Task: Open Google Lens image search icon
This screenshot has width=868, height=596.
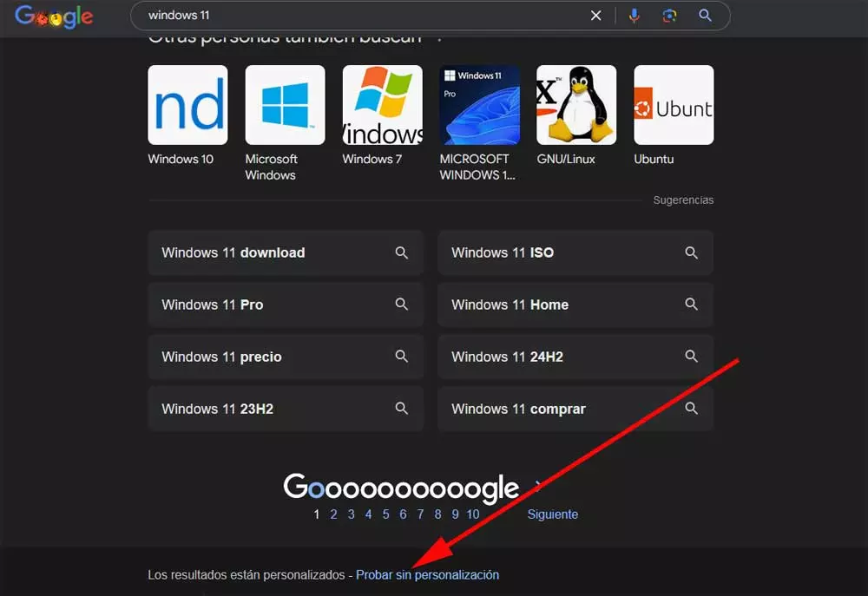Action: coord(669,16)
